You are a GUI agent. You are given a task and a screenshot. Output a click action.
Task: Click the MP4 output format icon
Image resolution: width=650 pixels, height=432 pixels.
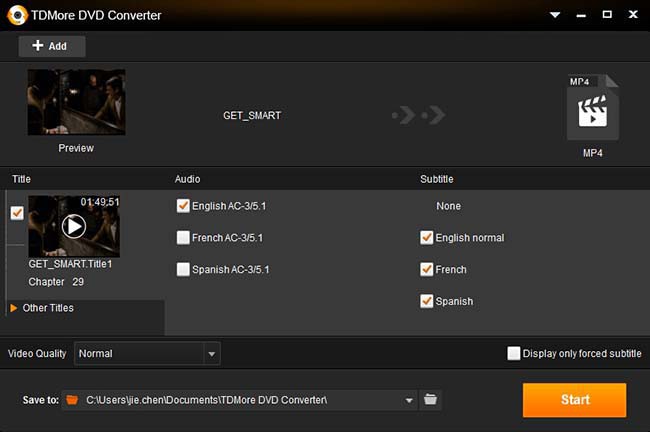[593, 108]
